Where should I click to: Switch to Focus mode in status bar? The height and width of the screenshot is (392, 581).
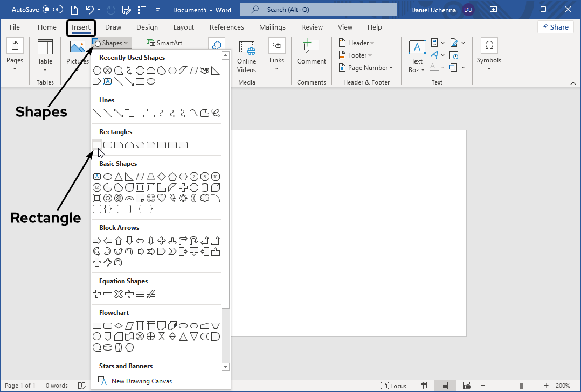393,386
